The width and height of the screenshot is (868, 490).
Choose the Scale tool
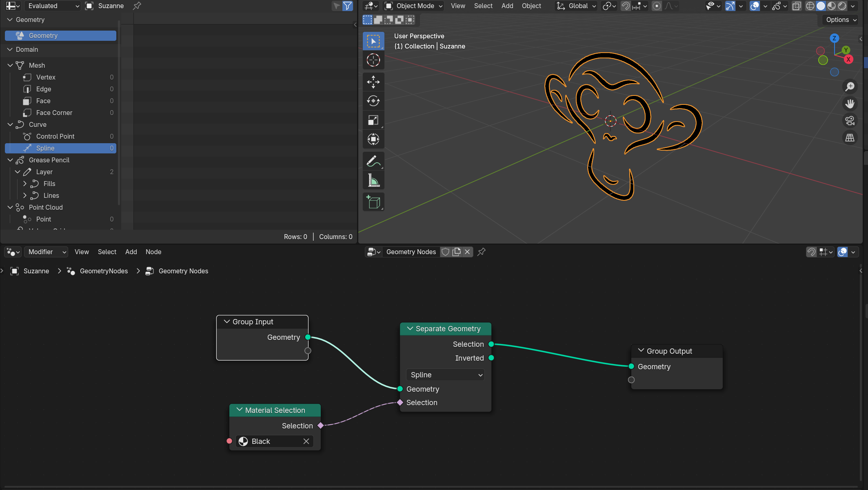[x=373, y=120]
